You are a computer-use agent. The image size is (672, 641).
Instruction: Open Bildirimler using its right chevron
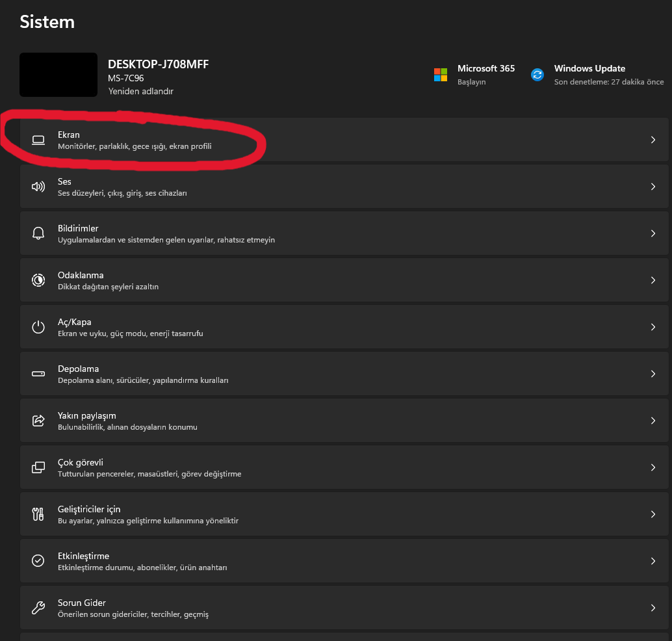653,233
